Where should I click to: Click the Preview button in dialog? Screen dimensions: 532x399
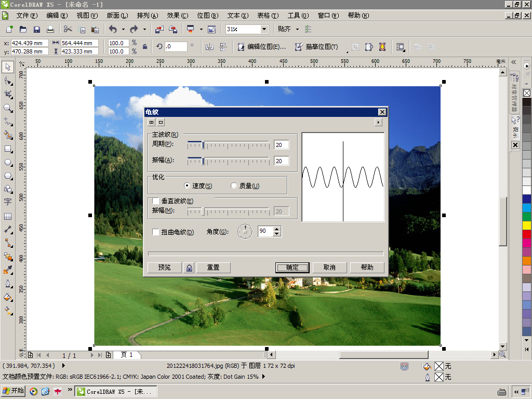click(165, 268)
